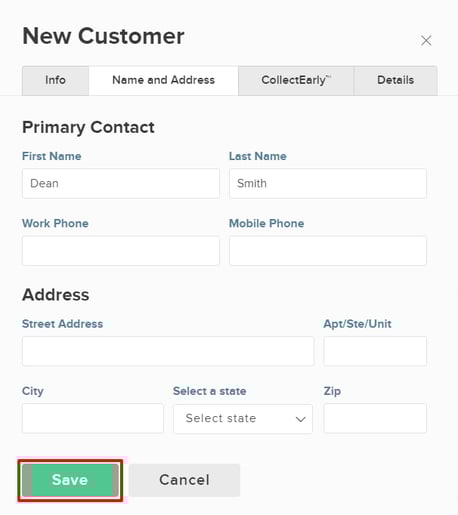Click the 'Street Address' label text
The height and width of the screenshot is (515, 458).
point(62,324)
